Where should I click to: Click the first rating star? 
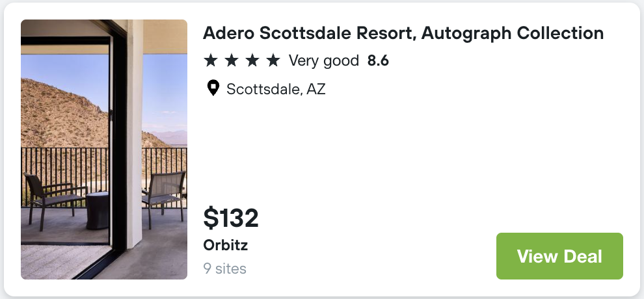pyautogui.click(x=211, y=60)
